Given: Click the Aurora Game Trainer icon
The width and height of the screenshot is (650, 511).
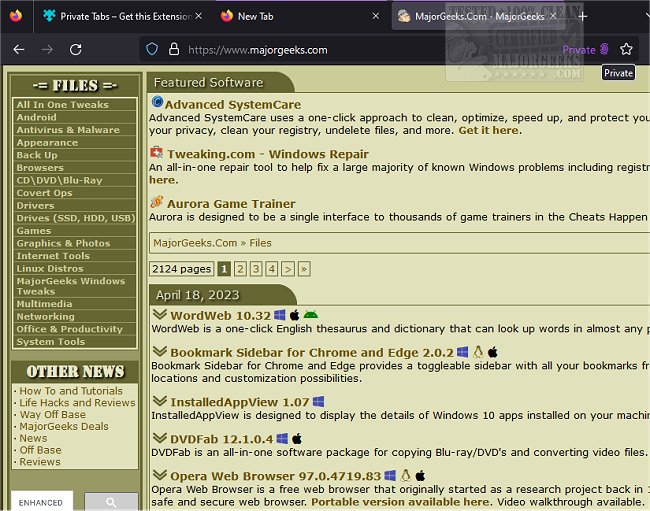Looking at the screenshot, I should [x=157, y=202].
